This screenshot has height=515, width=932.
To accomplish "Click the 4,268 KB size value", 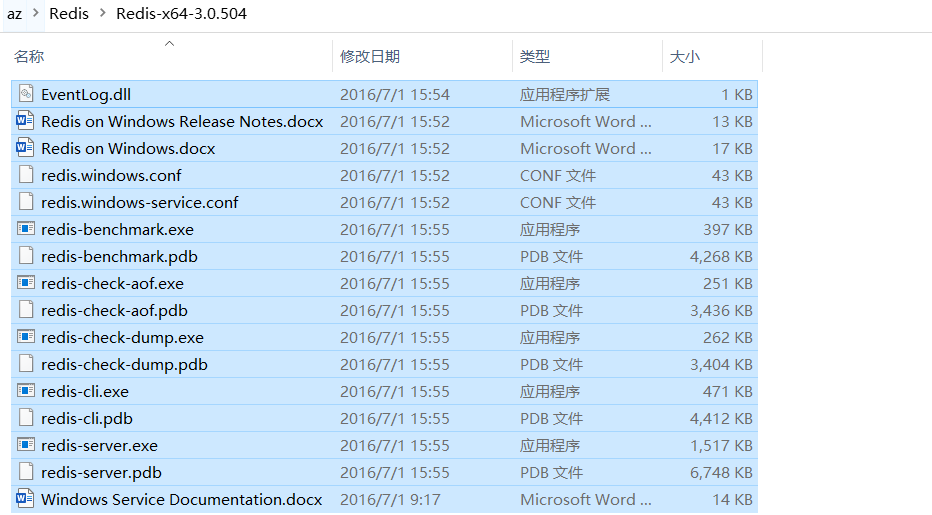I will coord(721,256).
